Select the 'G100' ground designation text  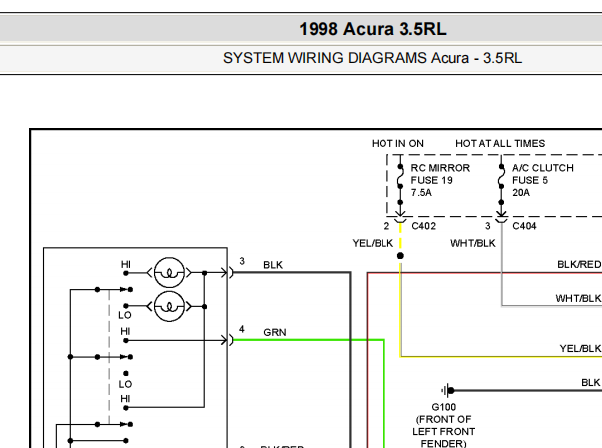point(443,407)
